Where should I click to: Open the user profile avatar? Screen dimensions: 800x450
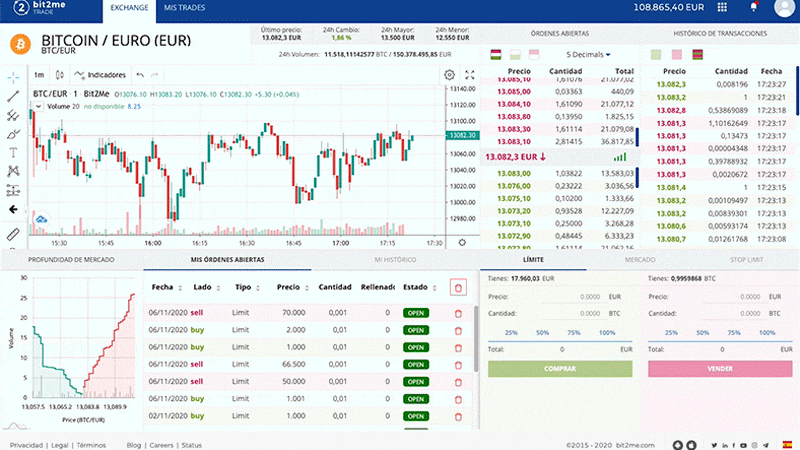[x=784, y=7]
